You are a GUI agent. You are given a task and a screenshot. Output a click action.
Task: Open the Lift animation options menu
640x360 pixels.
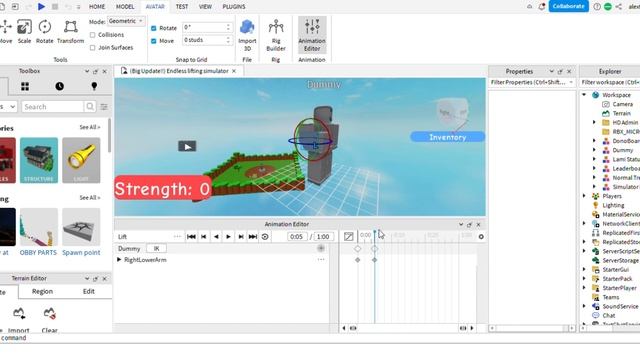pos(177,236)
